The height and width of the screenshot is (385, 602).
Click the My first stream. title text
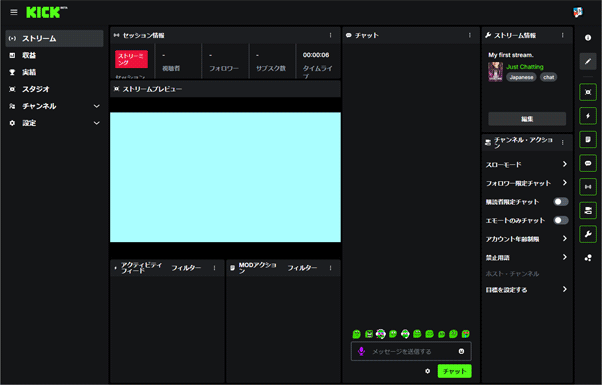tap(511, 55)
